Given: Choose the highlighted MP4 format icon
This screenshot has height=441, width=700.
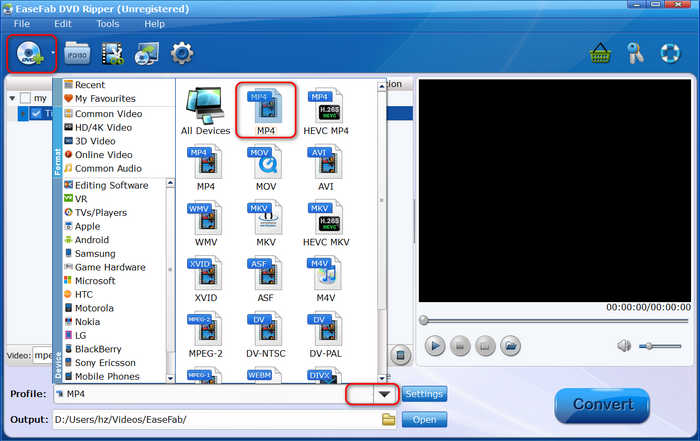Looking at the screenshot, I should [266, 111].
